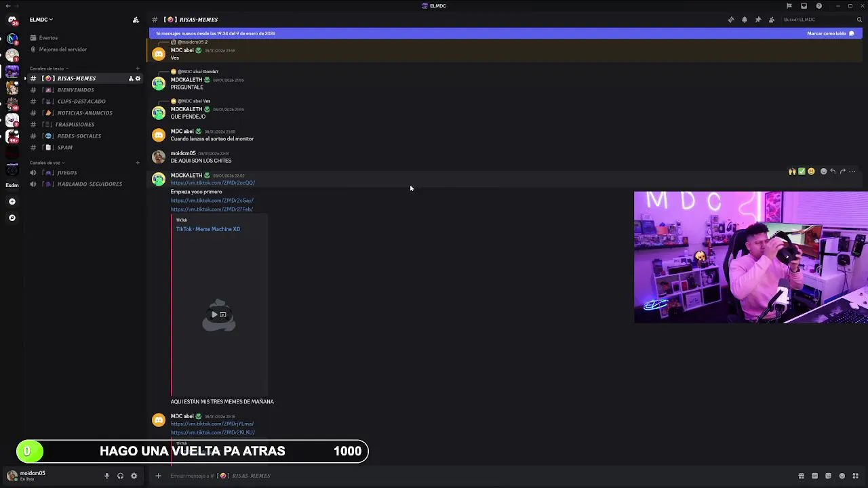
Task: Attach file using plus button in message bar
Action: pyautogui.click(x=158, y=476)
